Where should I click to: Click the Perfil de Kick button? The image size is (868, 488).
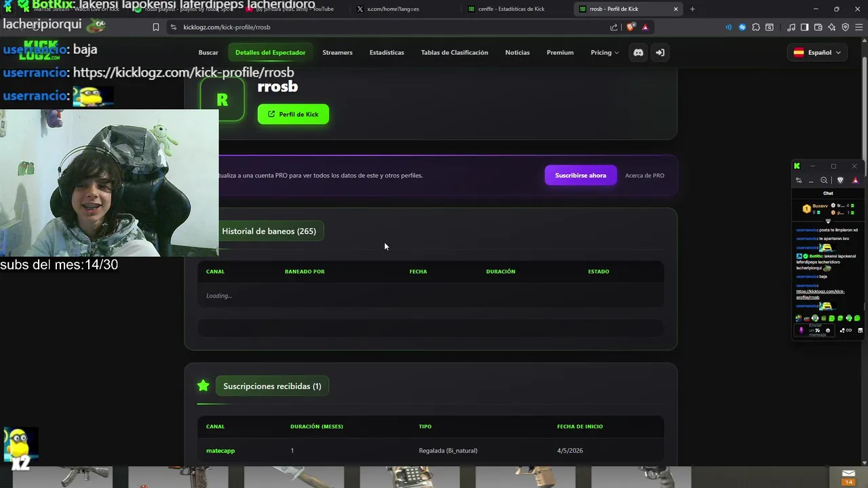pos(293,114)
